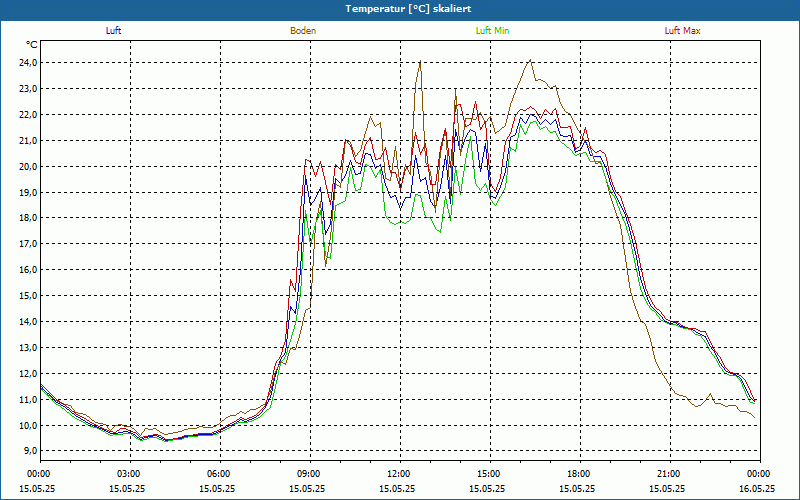Click the °C unit label on the axis
This screenshot has width=800, height=500.
(x=32, y=45)
